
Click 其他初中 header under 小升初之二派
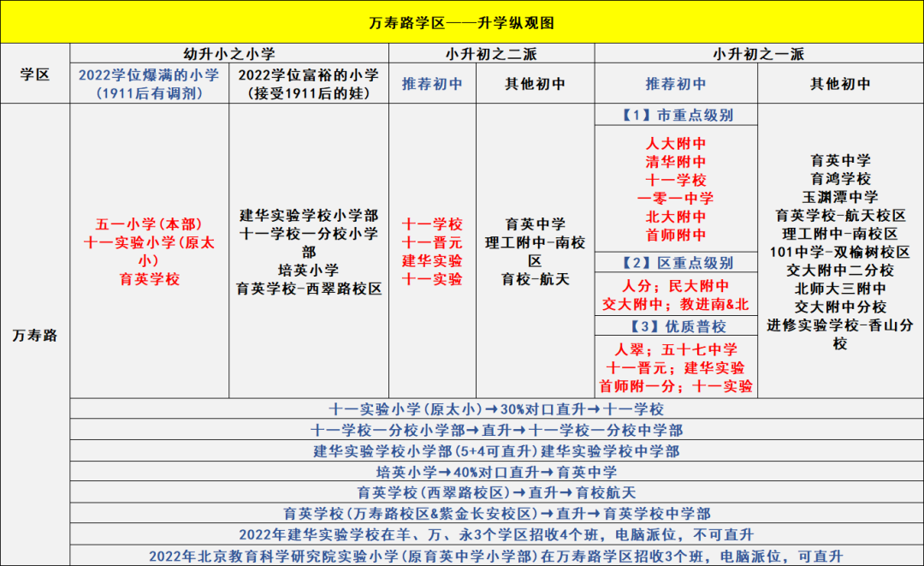click(x=535, y=84)
